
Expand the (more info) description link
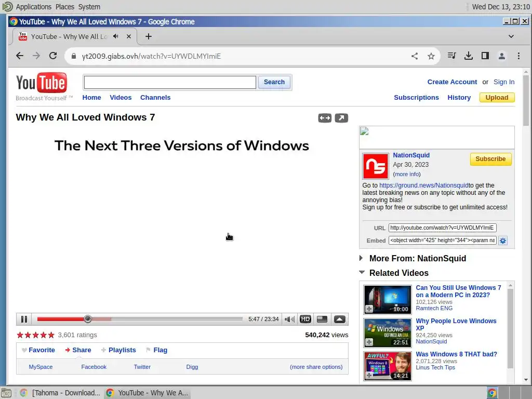tap(407, 175)
